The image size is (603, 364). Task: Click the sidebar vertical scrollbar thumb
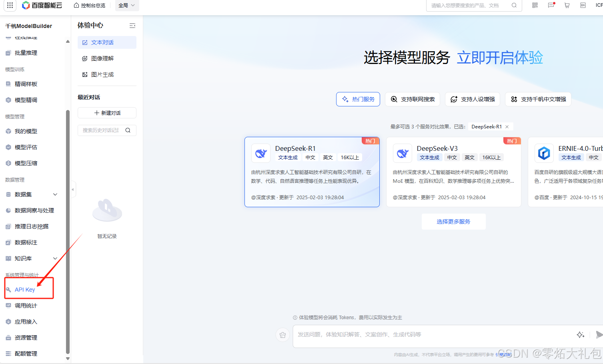[68, 232]
